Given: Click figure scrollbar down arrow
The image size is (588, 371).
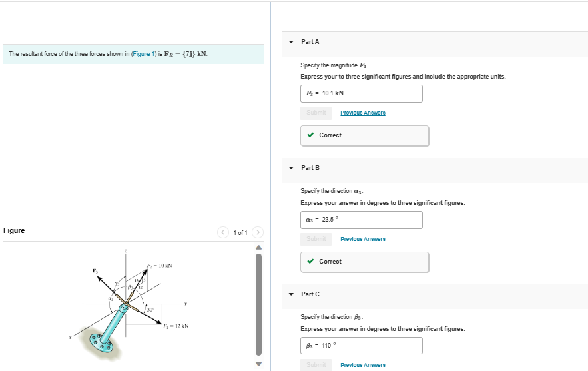Looking at the screenshot, I should pos(258,364).
